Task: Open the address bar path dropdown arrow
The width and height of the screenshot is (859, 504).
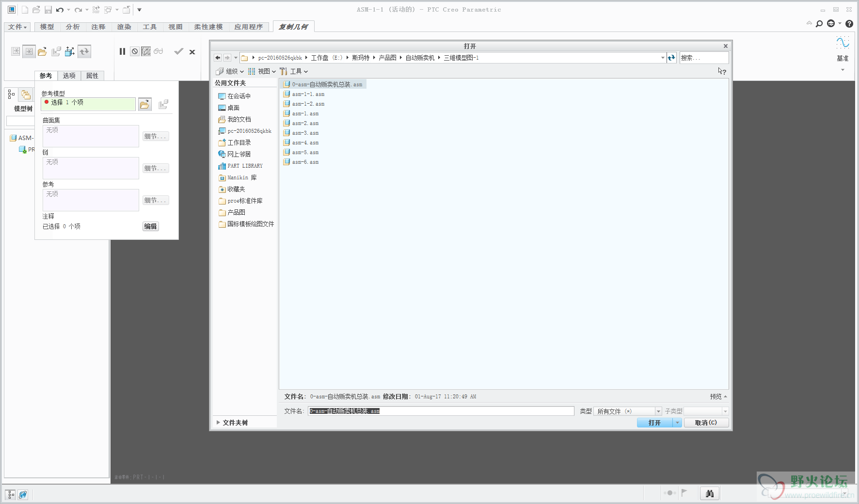Action: tap(663, 58)
